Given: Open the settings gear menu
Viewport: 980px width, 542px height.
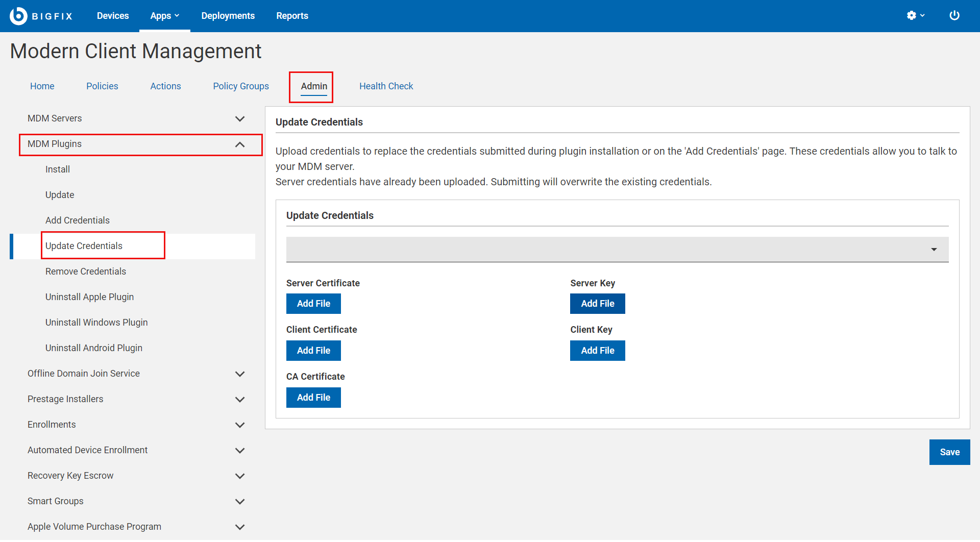Looking at the screenshot, I should [915, 15].
